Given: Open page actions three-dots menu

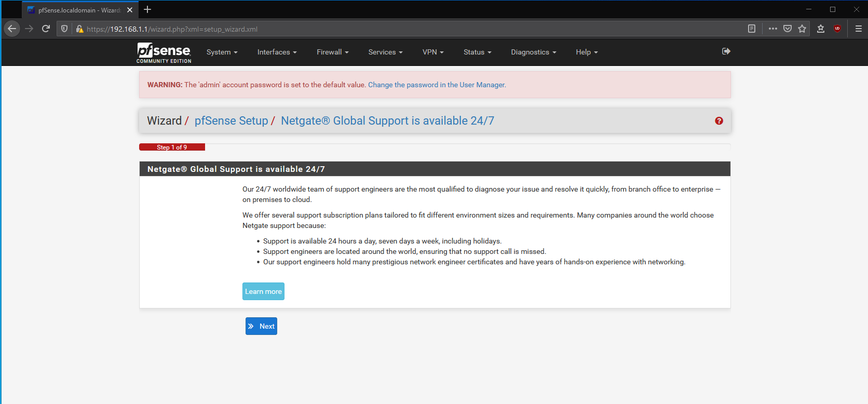Looking at the screenshot, I should click(773, 29).
